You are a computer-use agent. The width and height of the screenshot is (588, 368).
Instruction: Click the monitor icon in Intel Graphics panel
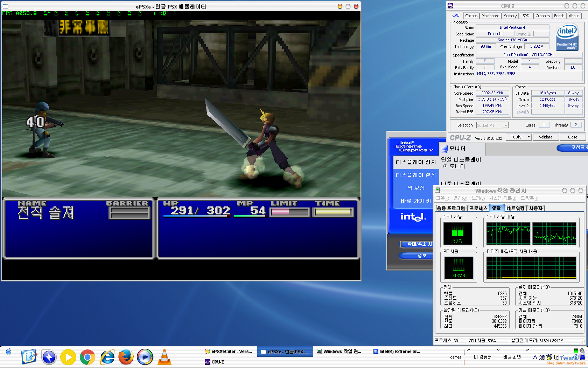(x=444, y=149)
